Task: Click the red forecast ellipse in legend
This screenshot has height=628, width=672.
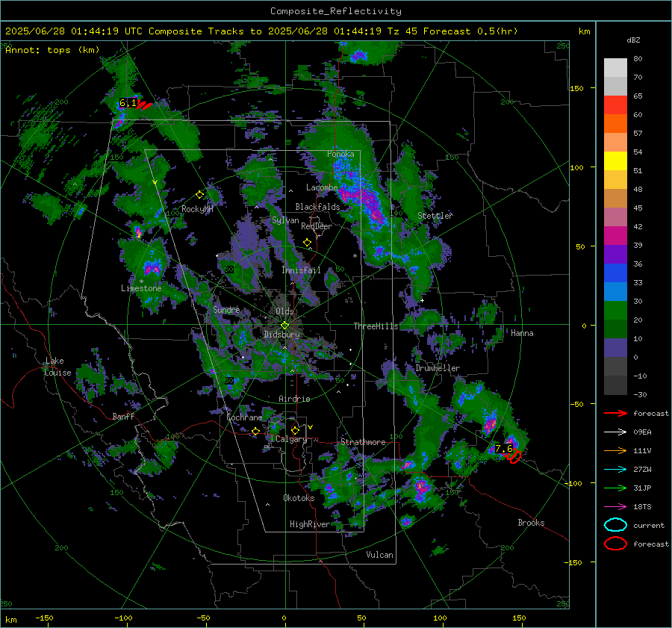Action: click(615, 544)
